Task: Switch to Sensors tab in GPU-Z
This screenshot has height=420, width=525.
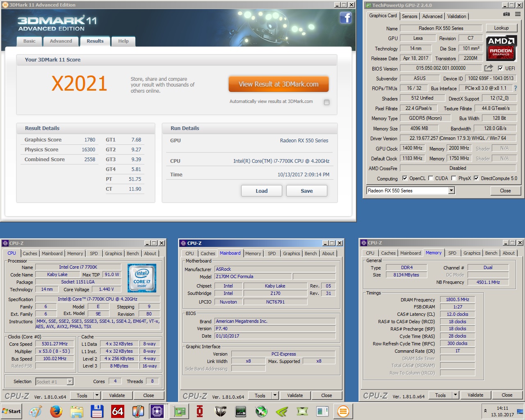Action: [x=410, y=16]
